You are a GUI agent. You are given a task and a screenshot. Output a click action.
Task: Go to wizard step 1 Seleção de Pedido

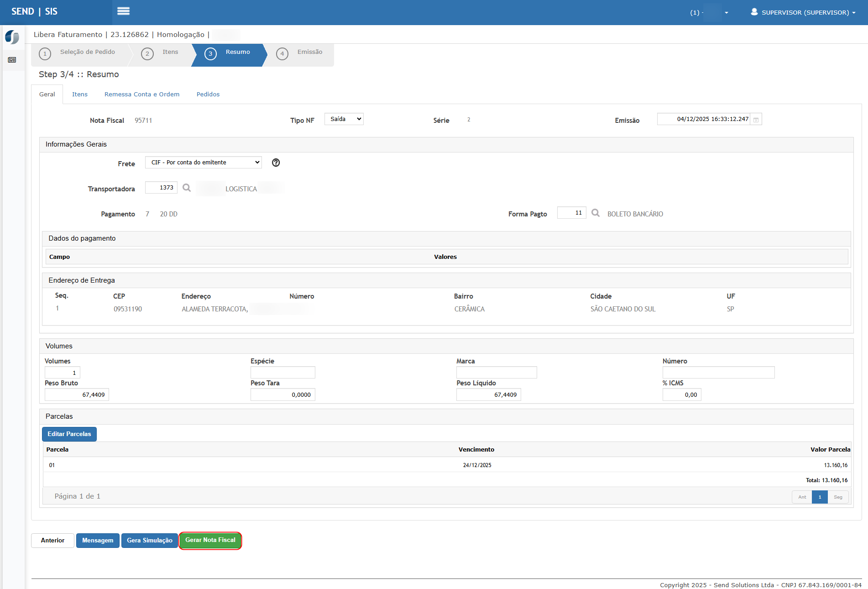[81, 53]
